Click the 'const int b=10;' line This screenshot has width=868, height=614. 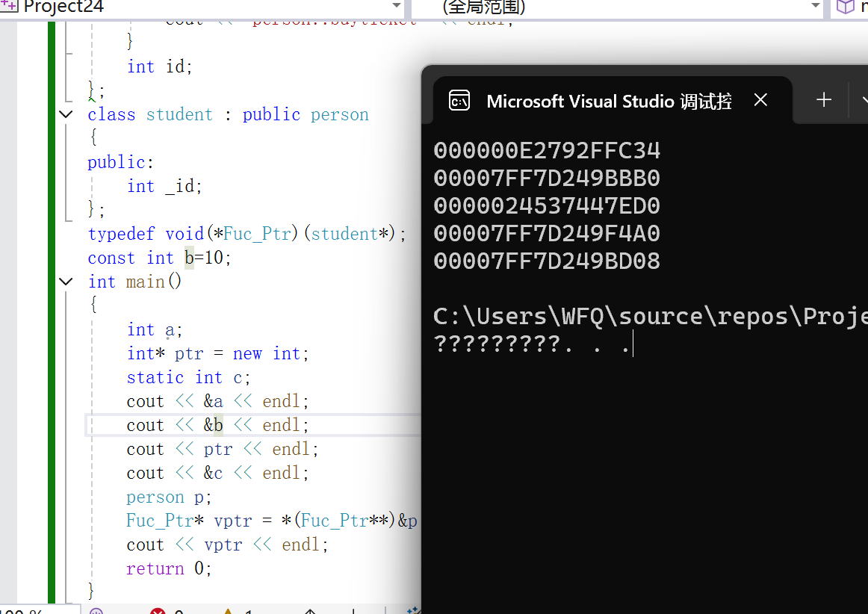coord(159,258)
